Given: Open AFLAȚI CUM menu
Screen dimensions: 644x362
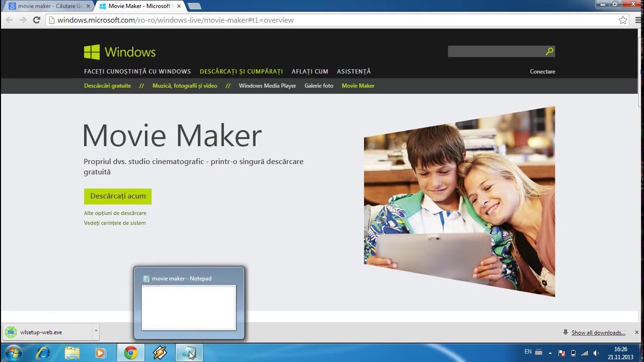Looking at the screenshot, I should point(310,71).
